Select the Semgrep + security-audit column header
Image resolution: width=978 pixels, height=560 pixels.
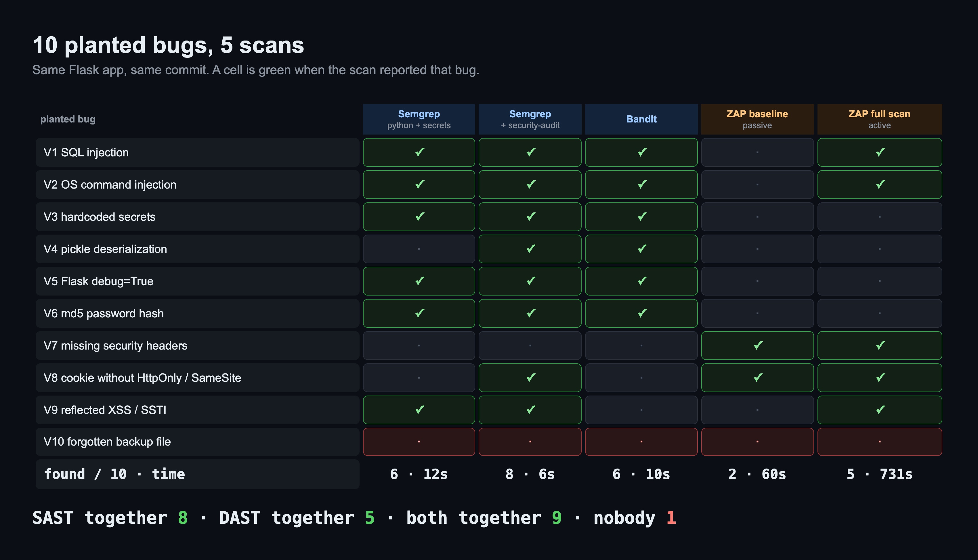530,119
